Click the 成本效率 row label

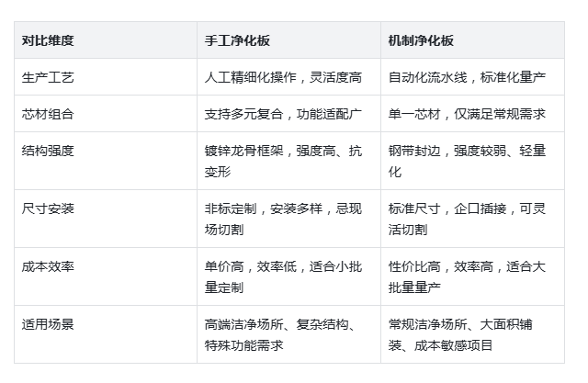pyautogui.click(x=48, y=266)
